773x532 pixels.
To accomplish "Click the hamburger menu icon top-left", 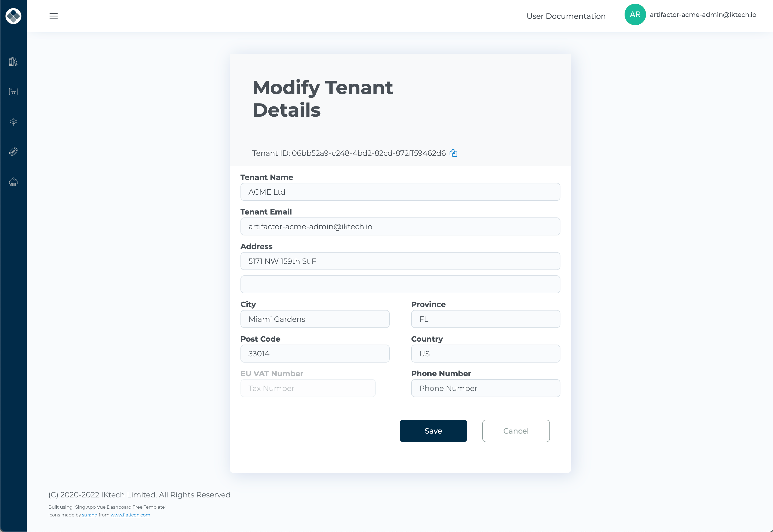I will click(53, 16).
